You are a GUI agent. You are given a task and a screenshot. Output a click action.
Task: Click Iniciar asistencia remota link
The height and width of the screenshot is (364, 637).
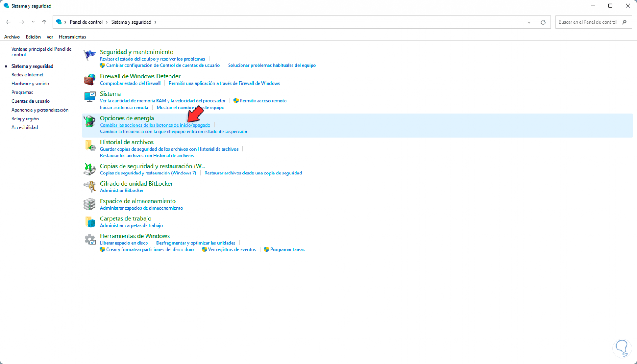coord(124,108)
